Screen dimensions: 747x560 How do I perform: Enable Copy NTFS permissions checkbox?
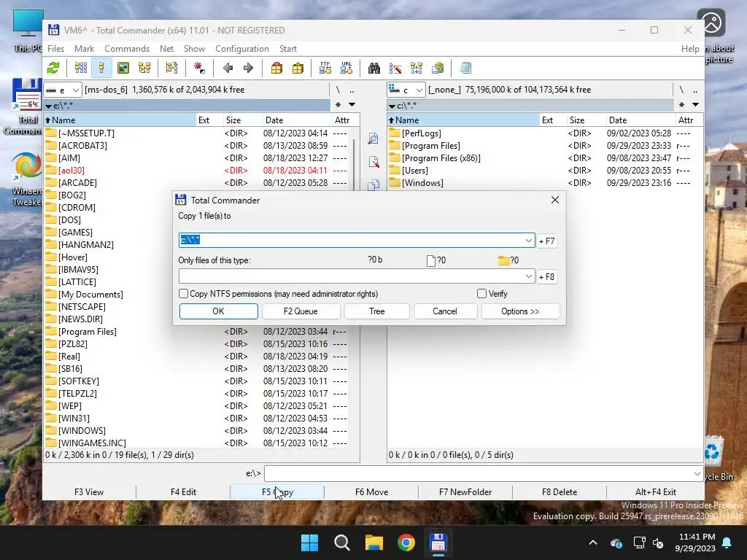point(183,294)
